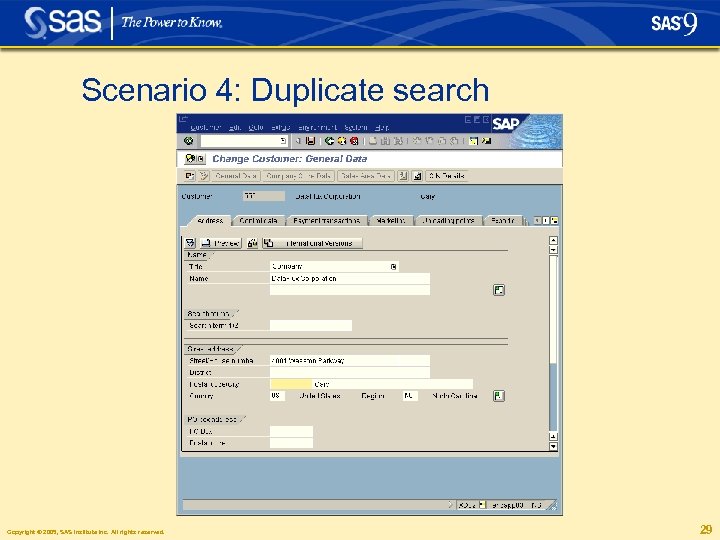Click the Save diskette icon
Image resolution: width=720 pixels, height=540 pixels.
[x=310, y=141]
